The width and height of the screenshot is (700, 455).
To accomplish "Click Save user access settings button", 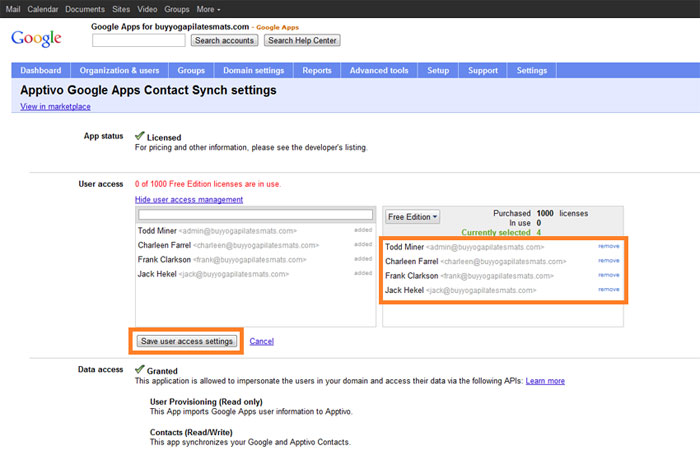I will 186,341.
